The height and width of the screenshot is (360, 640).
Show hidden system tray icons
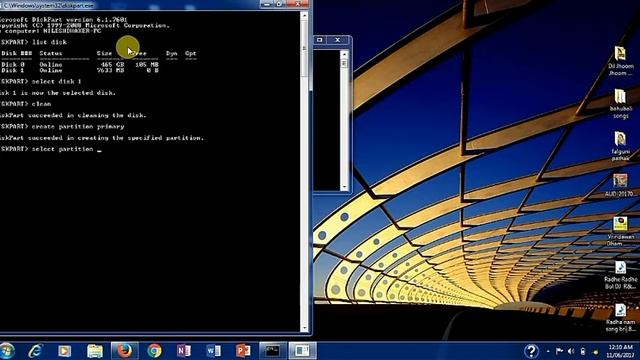point(548,351)
